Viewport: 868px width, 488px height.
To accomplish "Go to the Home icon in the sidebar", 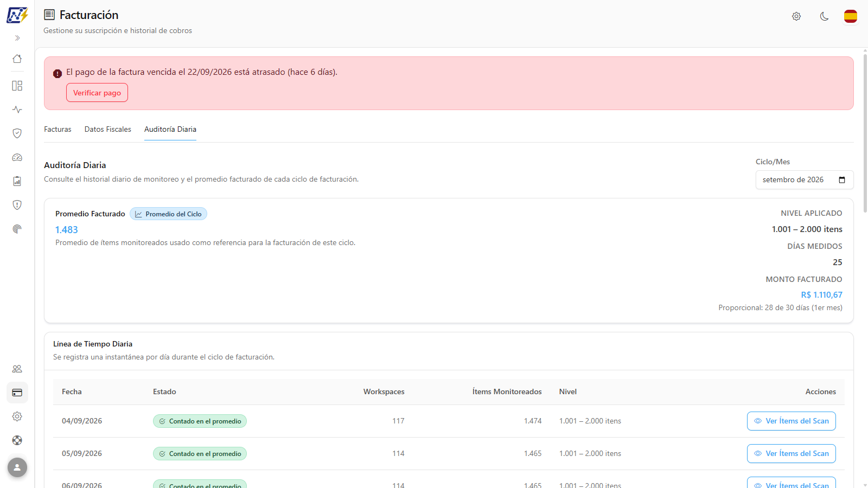I will coord(17,59).
